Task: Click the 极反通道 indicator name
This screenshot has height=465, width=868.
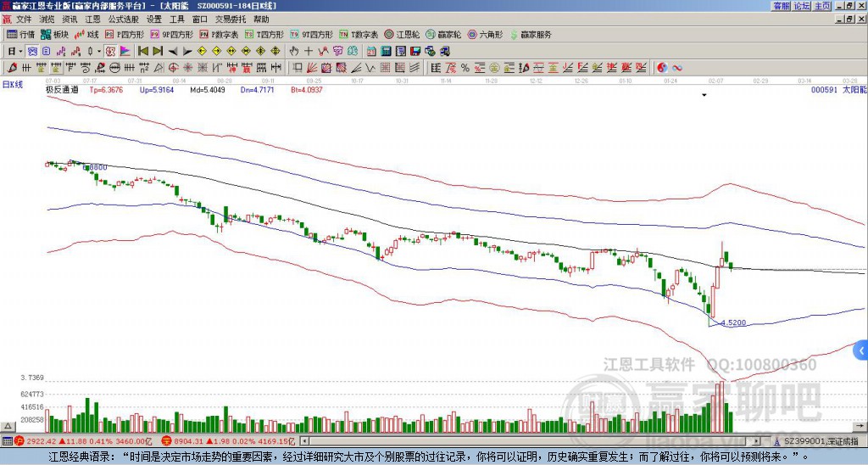Action: [62, 89]
